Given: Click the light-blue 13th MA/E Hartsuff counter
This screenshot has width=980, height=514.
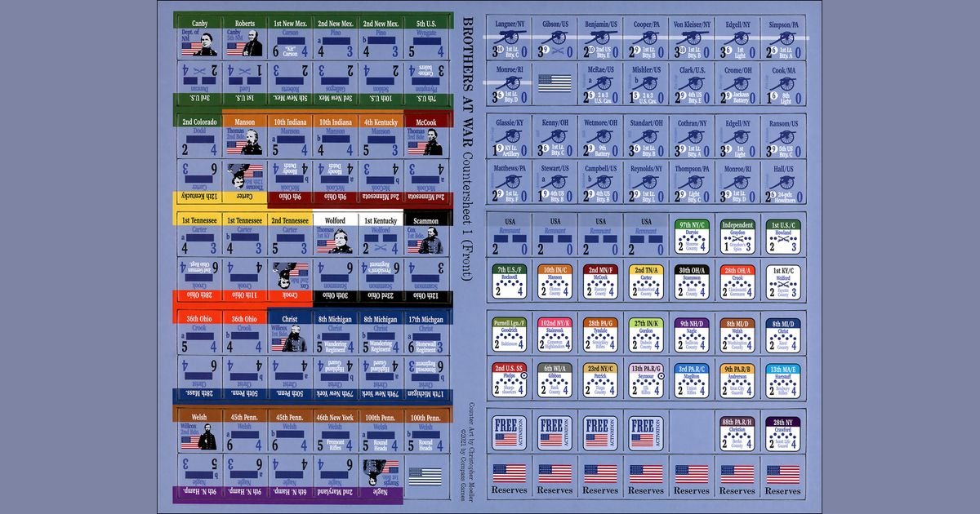Looking at the screenshot, I should tap(783, 379).
